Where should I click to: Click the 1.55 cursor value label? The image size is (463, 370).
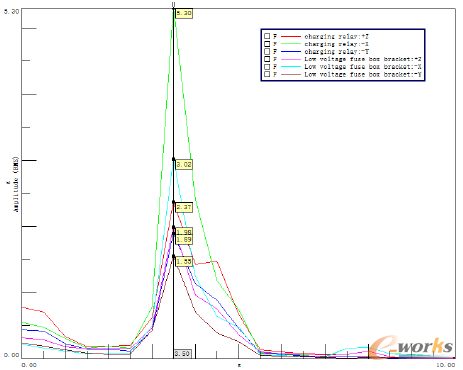(184, 261)
